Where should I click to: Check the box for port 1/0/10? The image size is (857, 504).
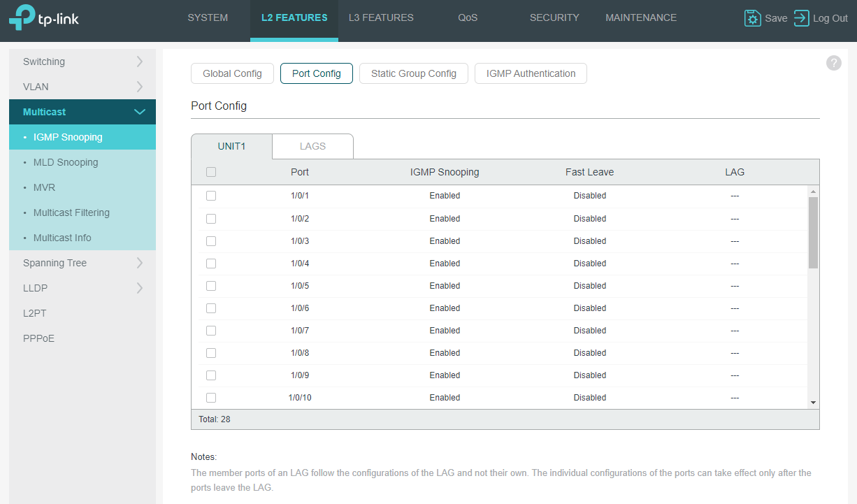(x=211, y=398)
